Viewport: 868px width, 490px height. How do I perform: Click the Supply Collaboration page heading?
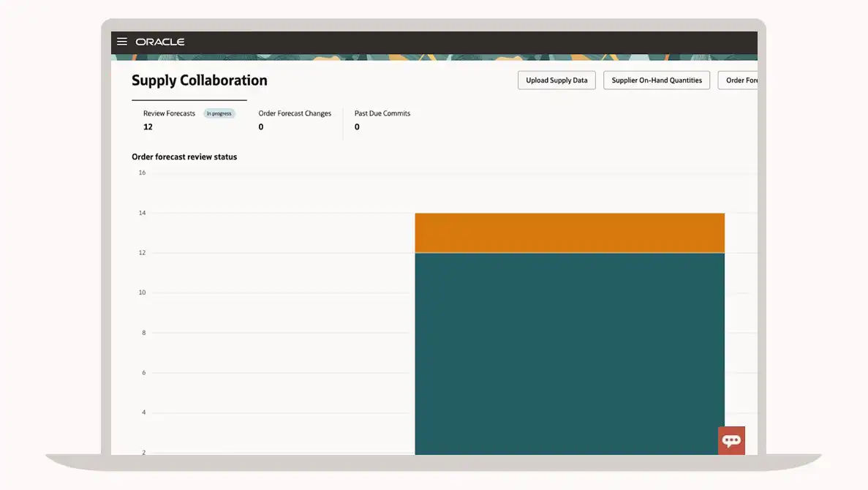[199, 80]
